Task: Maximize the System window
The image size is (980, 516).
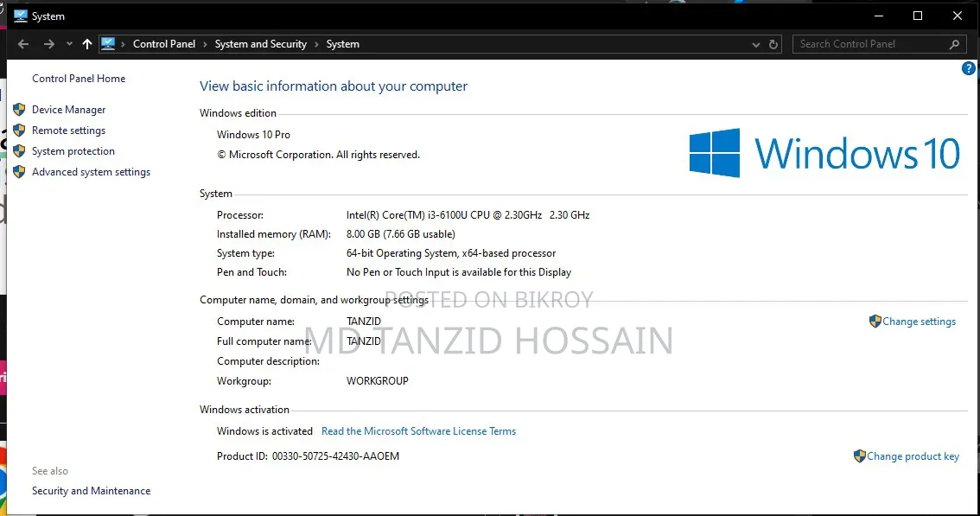Action: pos(918,16)
